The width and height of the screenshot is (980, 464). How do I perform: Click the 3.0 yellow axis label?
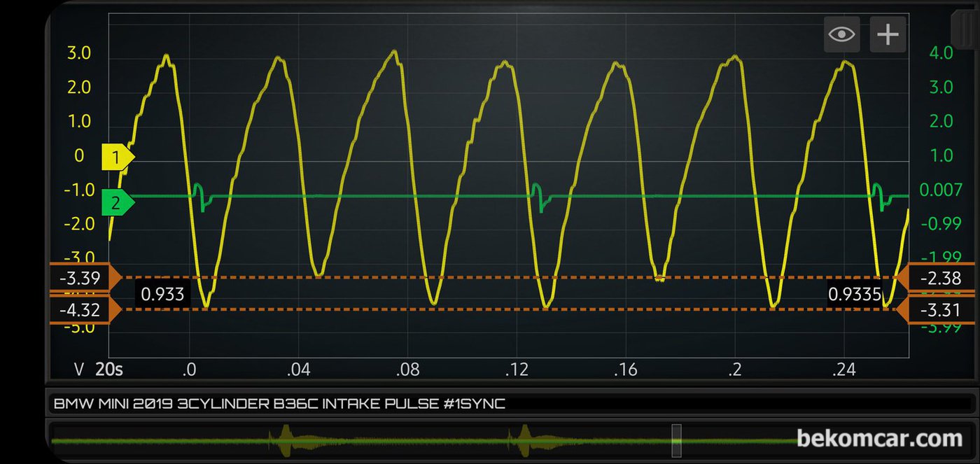click(79, 54)
